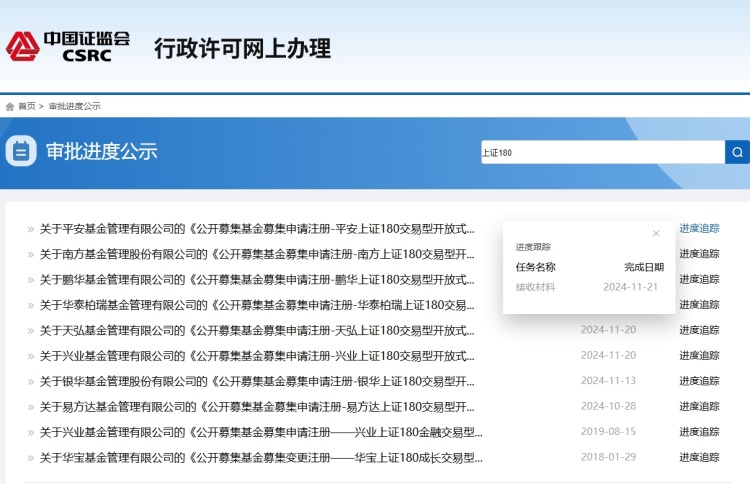750x484 pixels.
Task: Click the double-arrow bullet before 华宝基金 entry
Action: 31,458
